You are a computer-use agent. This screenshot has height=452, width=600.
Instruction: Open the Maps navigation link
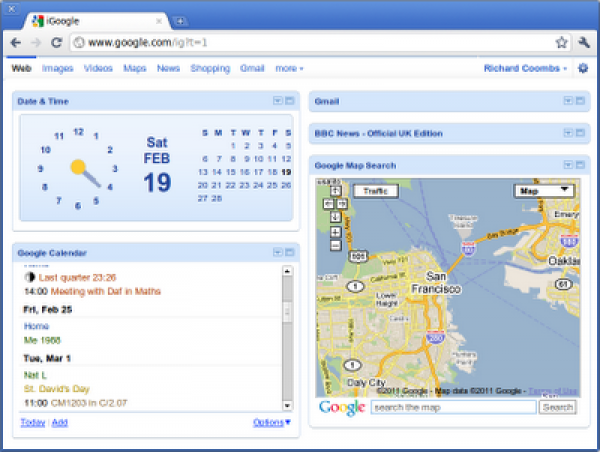click(x=135, y=69)
